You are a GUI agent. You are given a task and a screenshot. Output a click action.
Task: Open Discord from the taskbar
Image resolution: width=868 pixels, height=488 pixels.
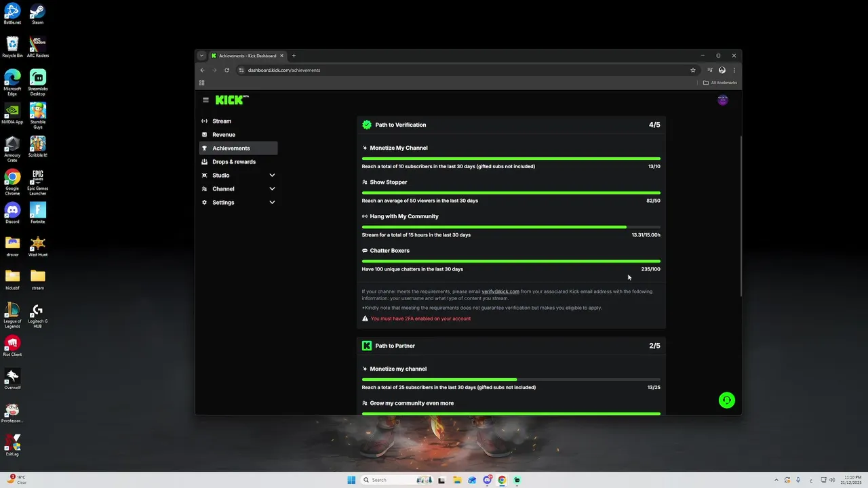coord(487,480)
